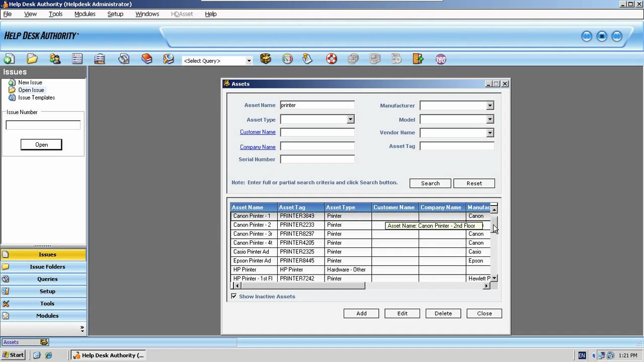Select Issue Templates in the Issues panel
This screenshot has height=362, width=644.
[37, 98]
